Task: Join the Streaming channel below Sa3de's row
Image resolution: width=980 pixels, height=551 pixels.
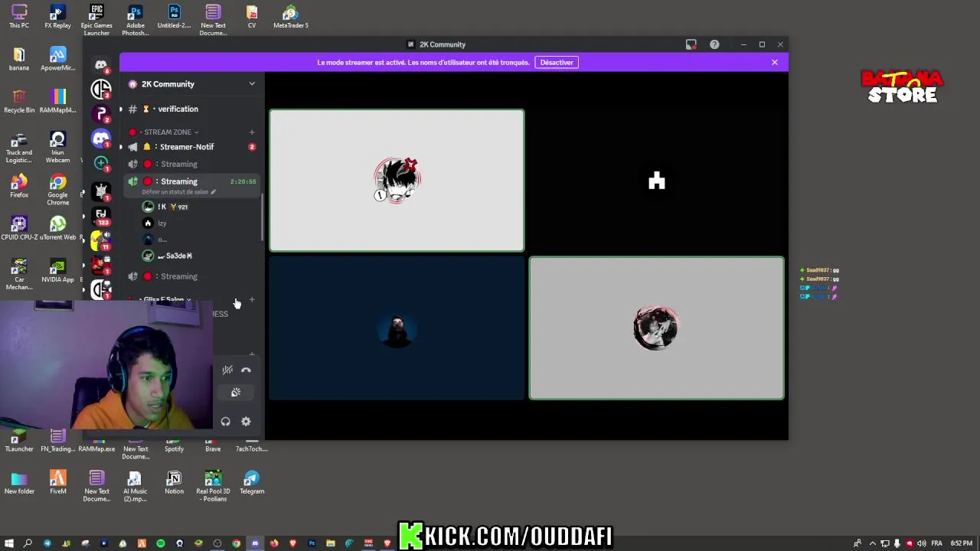Action: (x=191, y=276)
